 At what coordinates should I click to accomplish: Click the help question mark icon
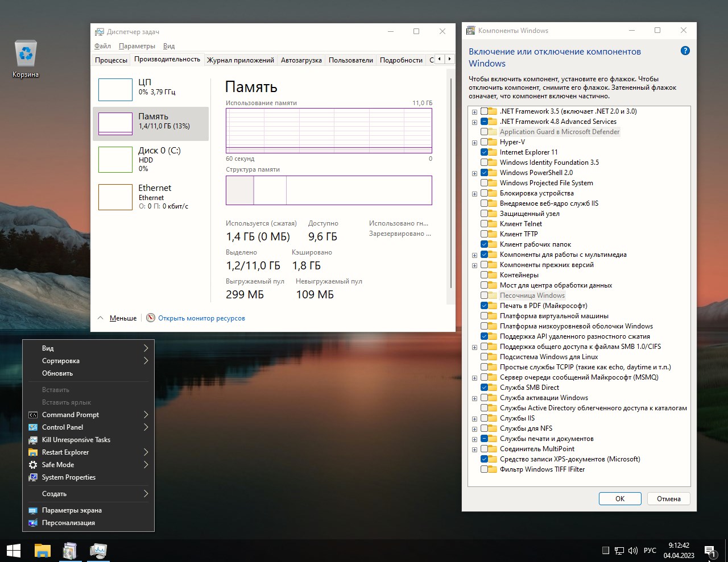click(x=685, y=51)
